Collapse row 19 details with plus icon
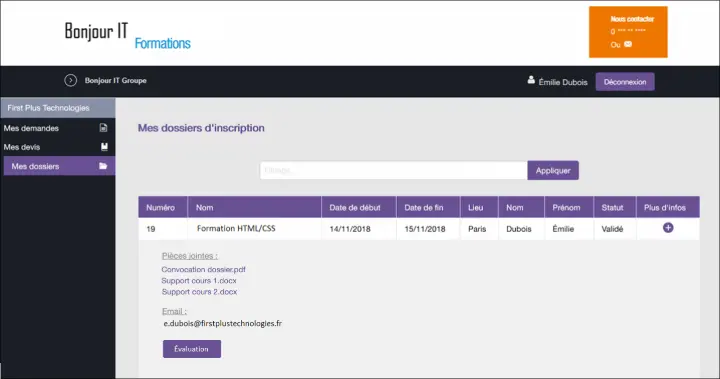720x379 pixels. click(668, 228)
